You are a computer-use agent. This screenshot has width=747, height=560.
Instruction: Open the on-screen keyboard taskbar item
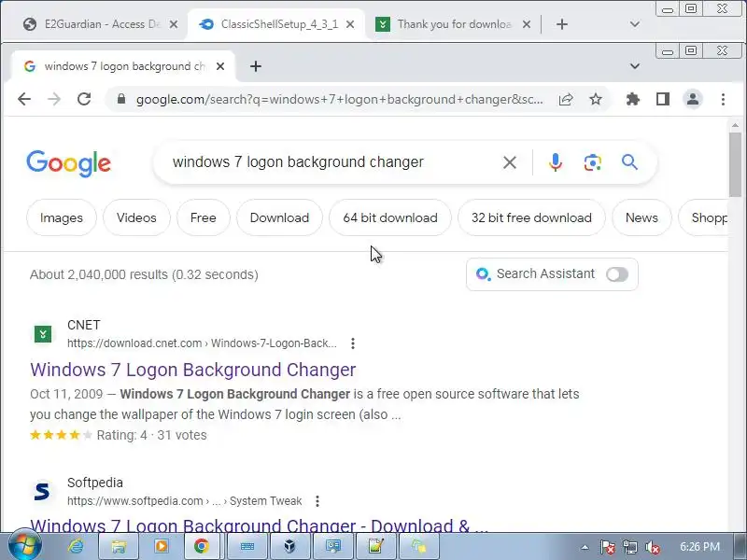click(247, 546)
